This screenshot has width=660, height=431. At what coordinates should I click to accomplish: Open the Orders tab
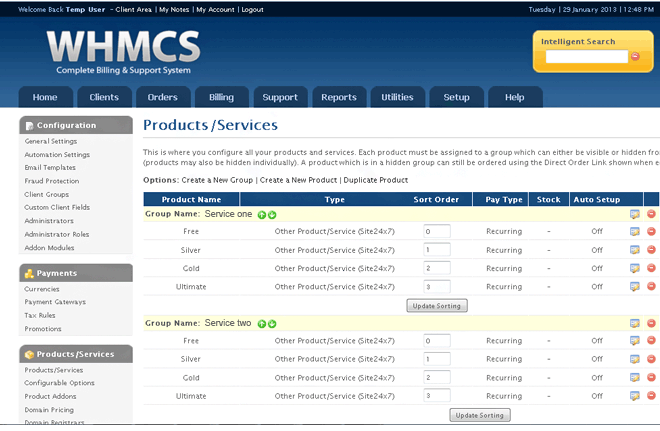point(162,97)
